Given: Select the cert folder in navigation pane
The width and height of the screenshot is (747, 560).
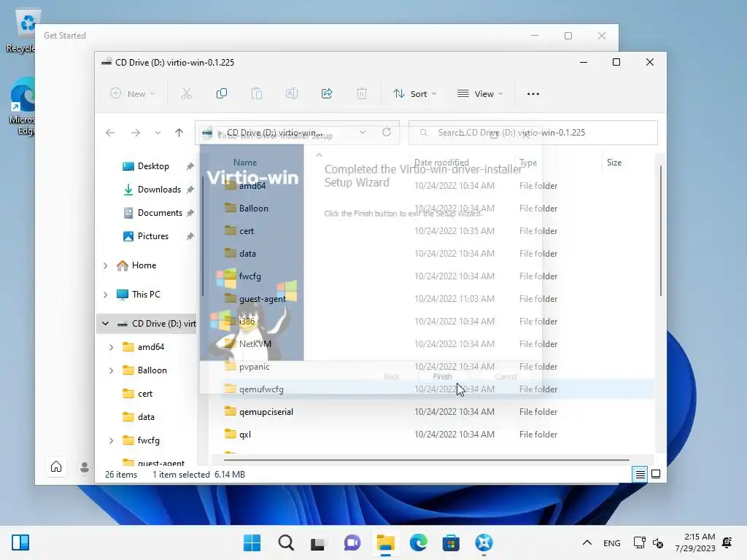Looking at the screenshot, I should [145, 393].
